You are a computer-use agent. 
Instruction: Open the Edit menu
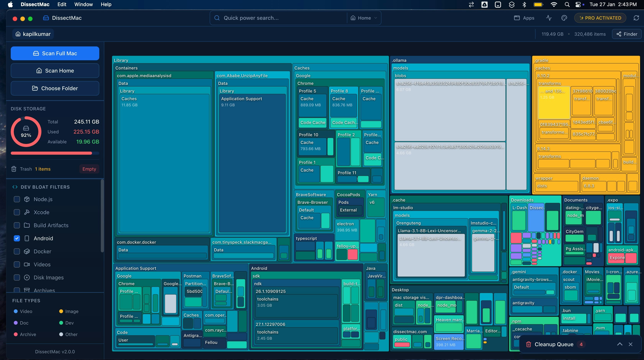pyautogui.click(x=62, y=4)
